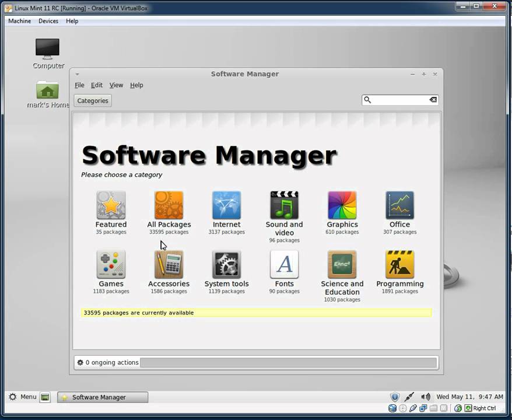512x420 pixels.
Task: Click the VirtualBox network adapters status icon
Action: 423,408
